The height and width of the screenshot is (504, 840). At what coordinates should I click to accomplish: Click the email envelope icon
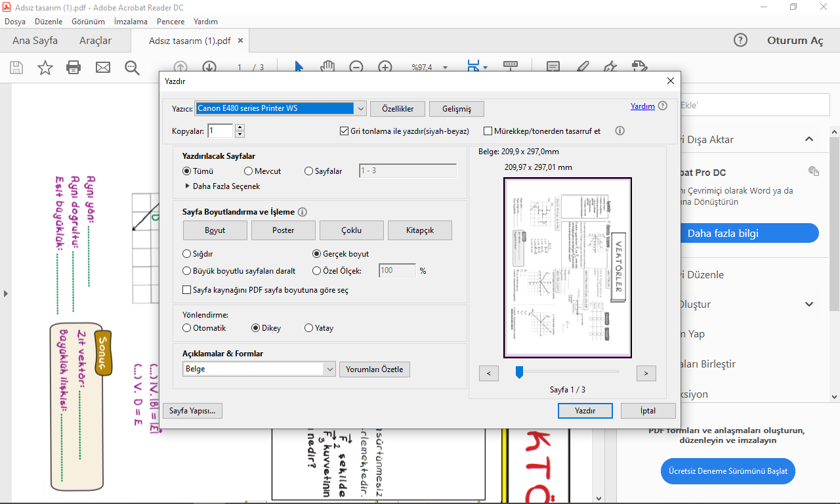[x=103, y=68]
